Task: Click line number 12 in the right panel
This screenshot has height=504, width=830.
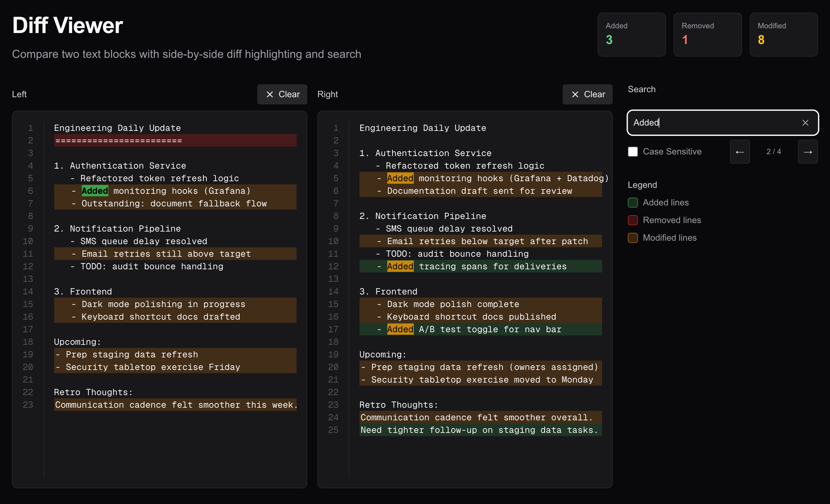Action: click(x=333, y=266)
